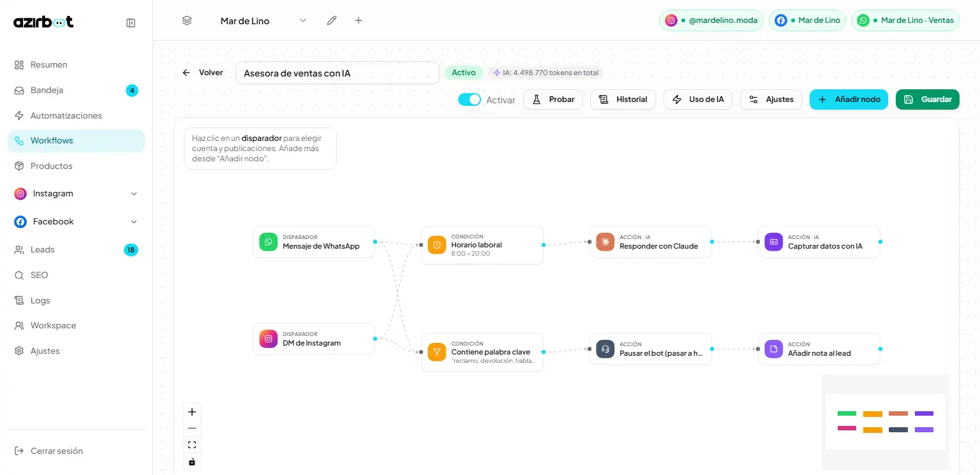The image size is (980, 475).
Task: Edit workspace name with pencil icon
Action: [x=332, y=20]
